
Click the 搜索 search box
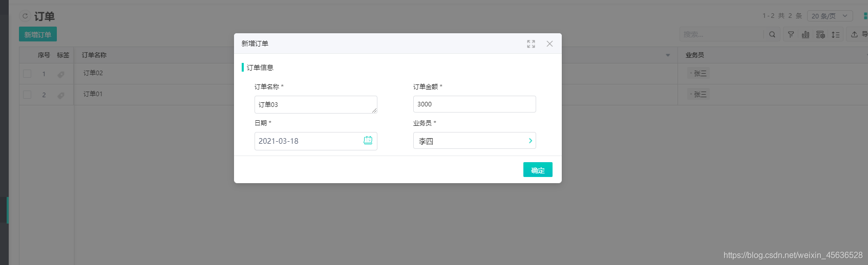click(721, 34)
